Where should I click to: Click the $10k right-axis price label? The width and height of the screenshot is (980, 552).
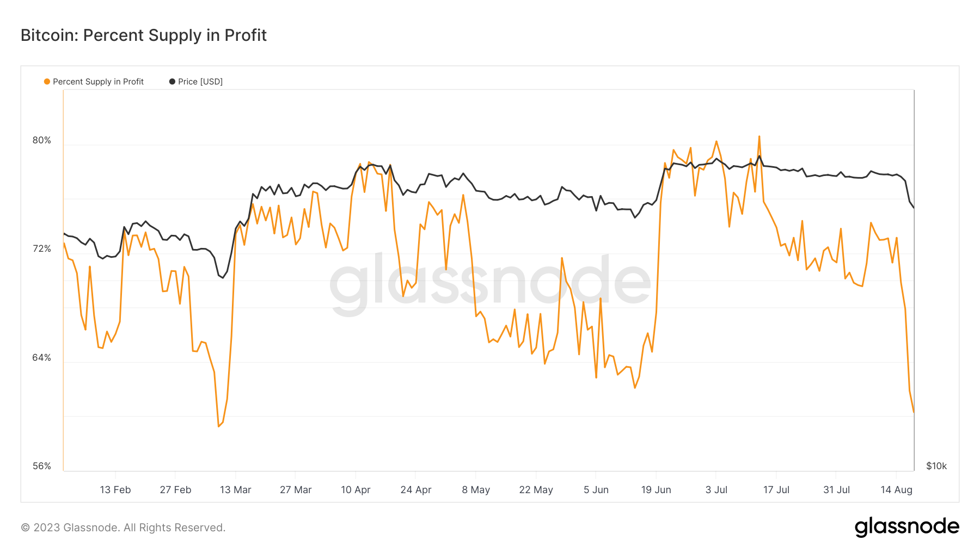pyautogui.click(x=936, y=466)
